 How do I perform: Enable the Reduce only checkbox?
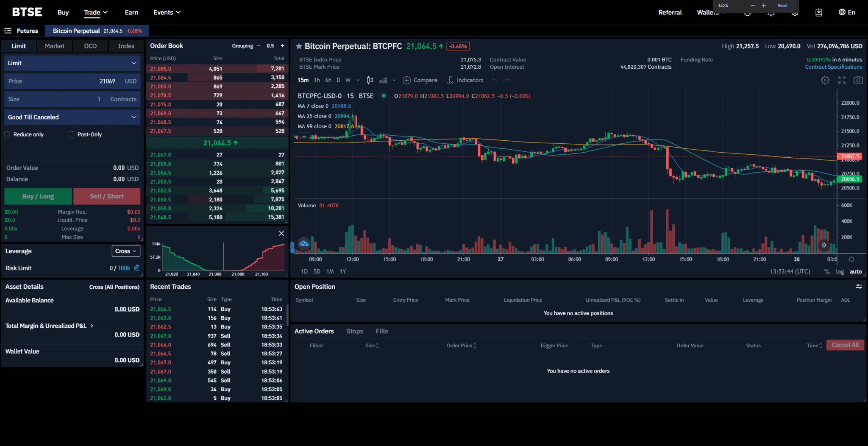click(7, 134)
